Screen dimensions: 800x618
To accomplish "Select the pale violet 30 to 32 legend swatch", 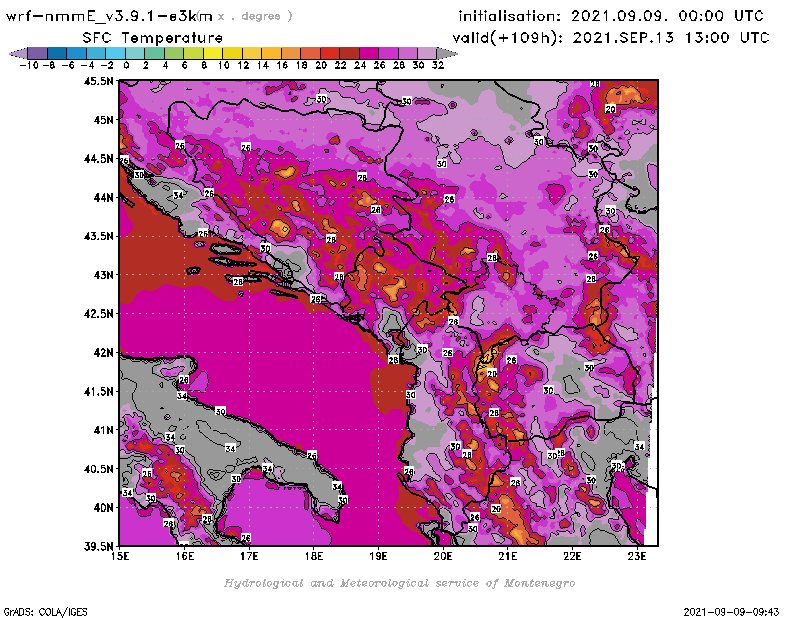I will pos(427,53).
